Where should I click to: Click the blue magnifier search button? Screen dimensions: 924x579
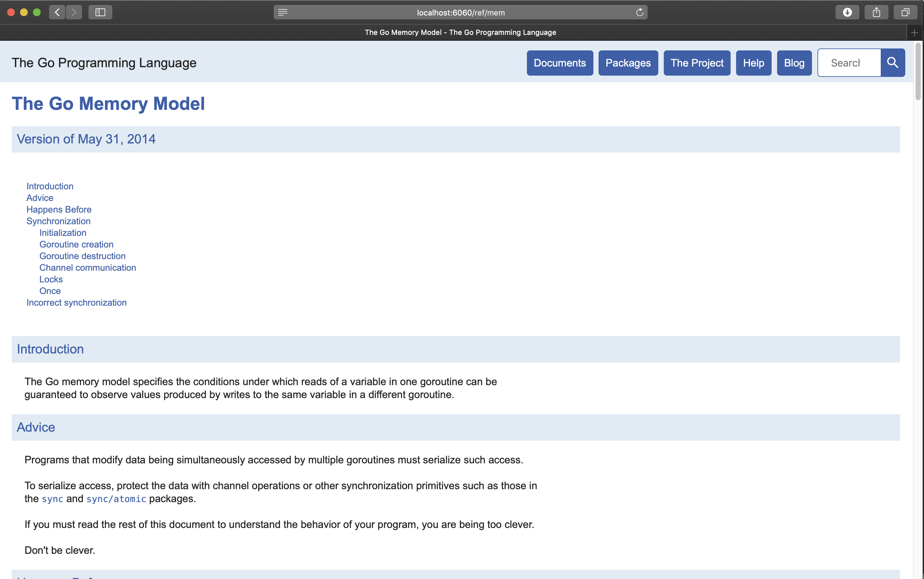pos(892,62)
